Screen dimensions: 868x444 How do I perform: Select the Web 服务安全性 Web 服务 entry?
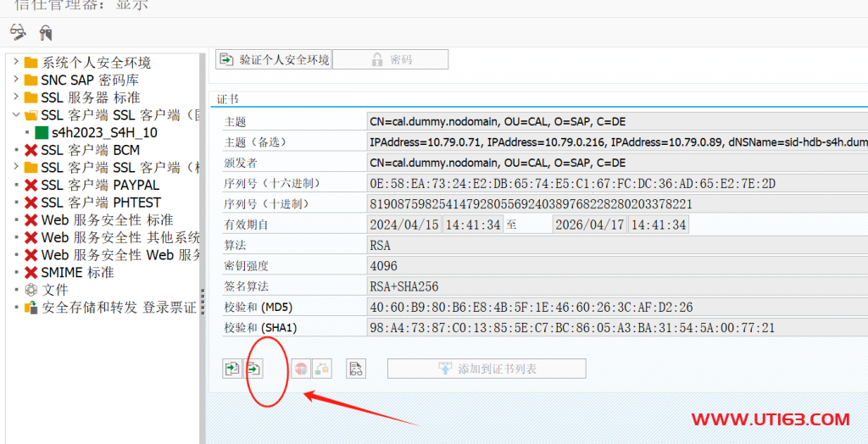[x=120, y=255]
